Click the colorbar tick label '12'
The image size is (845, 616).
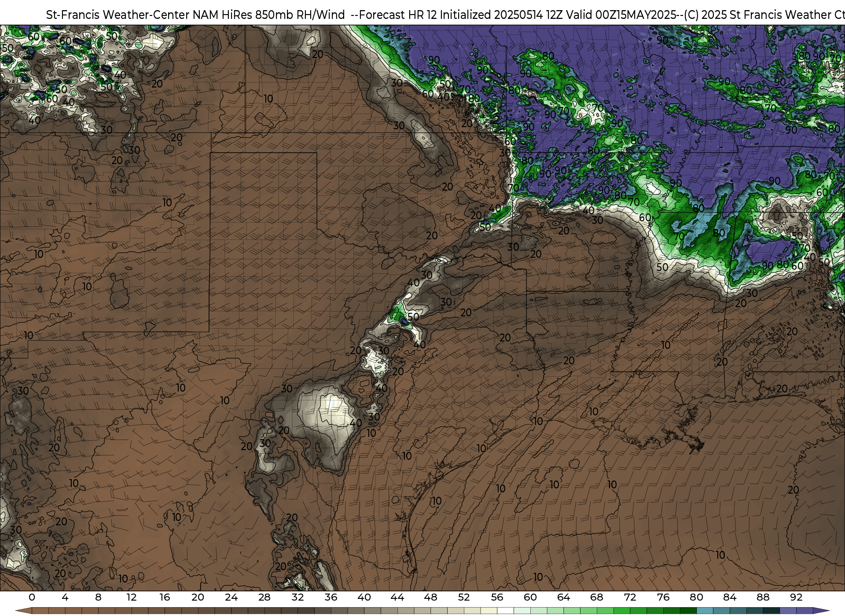(x=132, y=597)
